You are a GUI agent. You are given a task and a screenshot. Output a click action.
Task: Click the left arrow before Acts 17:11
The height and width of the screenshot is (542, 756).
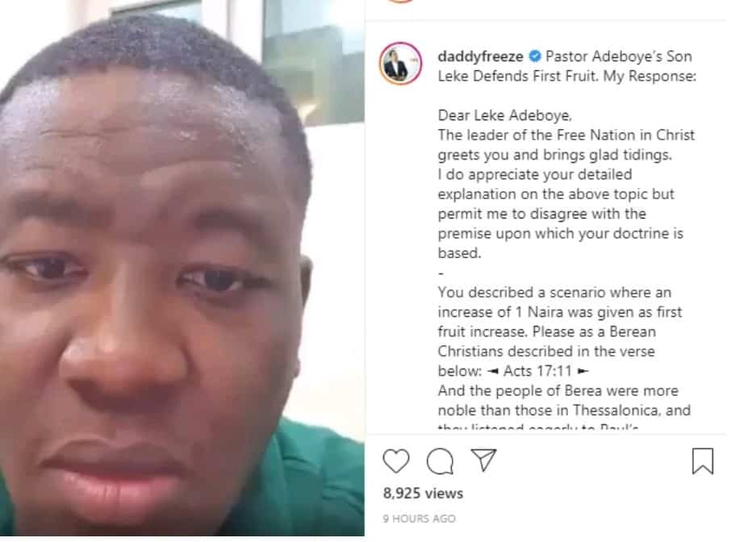(x=493, y=372)
